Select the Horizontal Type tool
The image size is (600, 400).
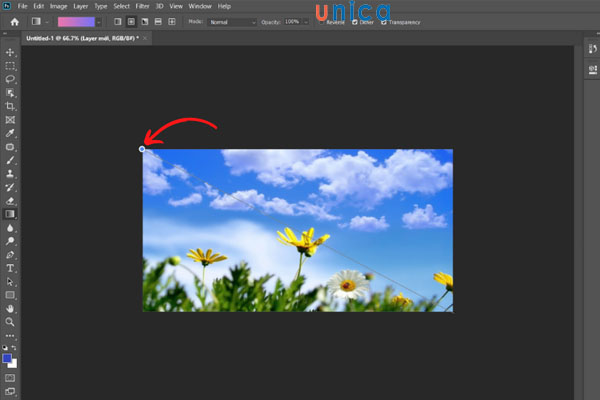pyautogui.click(x=10, y=268)
